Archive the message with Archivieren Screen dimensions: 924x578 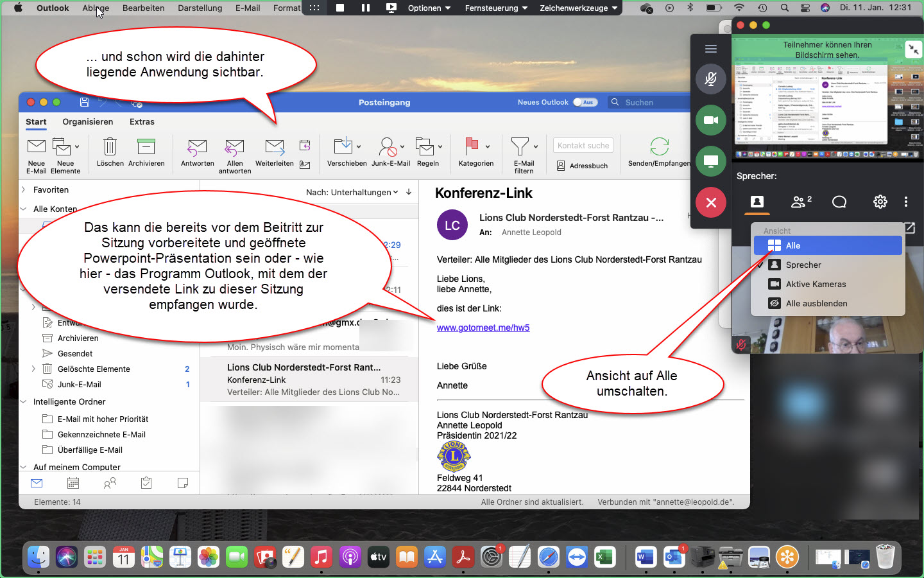[x=146, y=152]
